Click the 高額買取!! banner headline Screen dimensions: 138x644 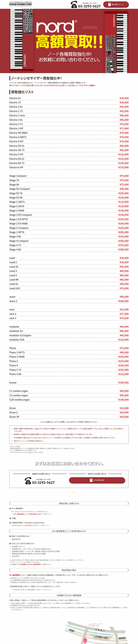tap(69, 42)
